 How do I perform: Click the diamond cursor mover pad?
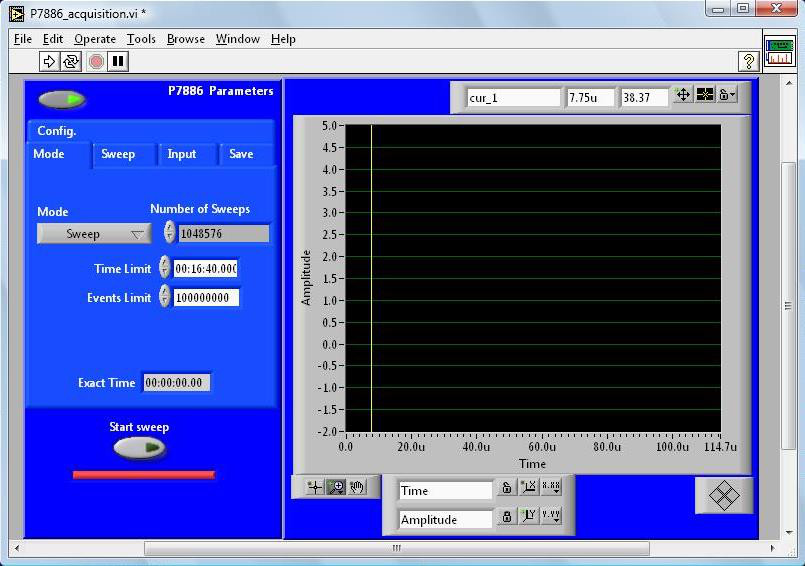[x=723, y=495]
